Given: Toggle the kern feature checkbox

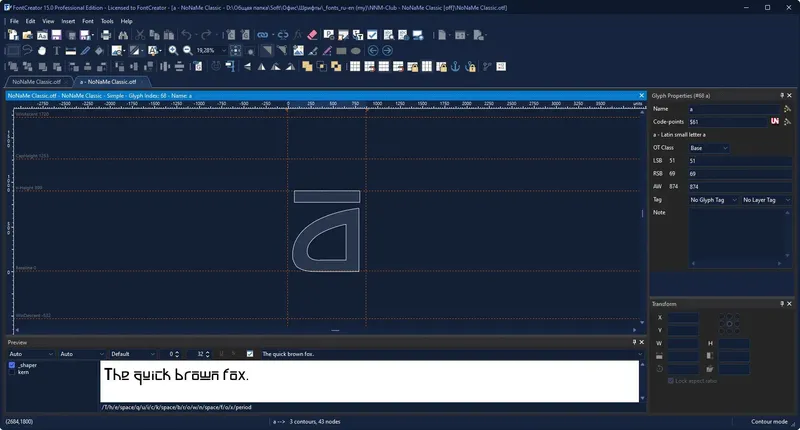Looking at the screenshot, I should click(x=12, y=372).
